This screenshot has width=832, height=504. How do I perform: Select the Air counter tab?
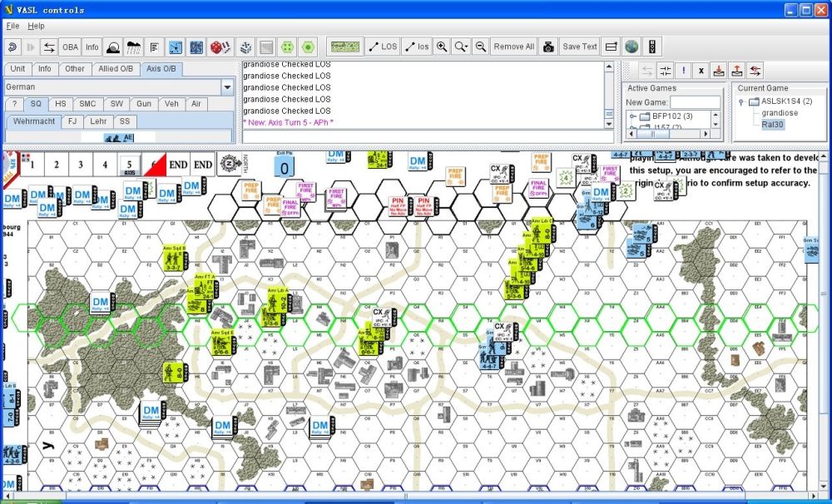196,104
